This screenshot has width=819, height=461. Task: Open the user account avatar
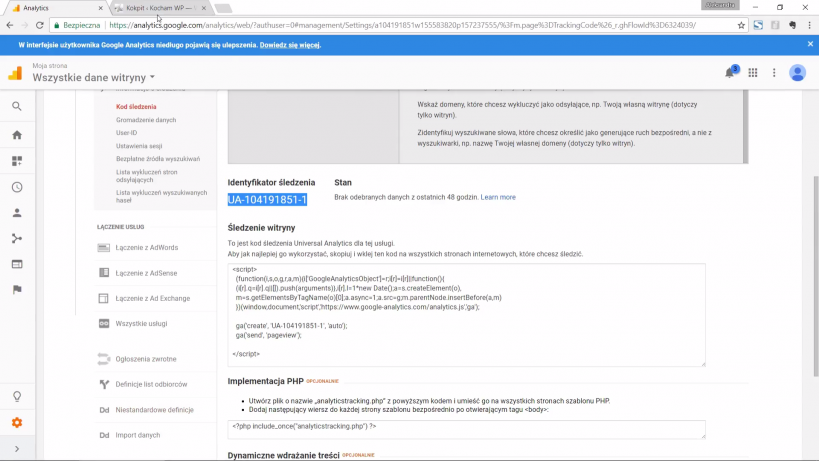pyautogui.click(x=797, y=73)
